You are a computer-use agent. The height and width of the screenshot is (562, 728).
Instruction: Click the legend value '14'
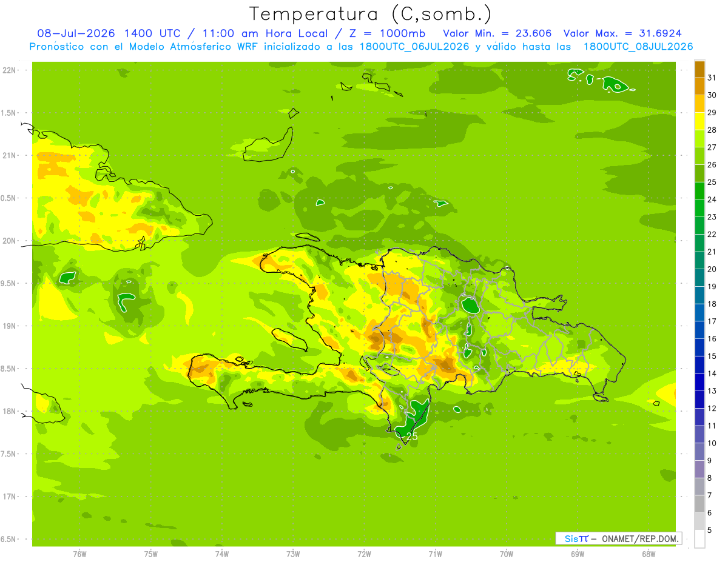tap(712, 373)
